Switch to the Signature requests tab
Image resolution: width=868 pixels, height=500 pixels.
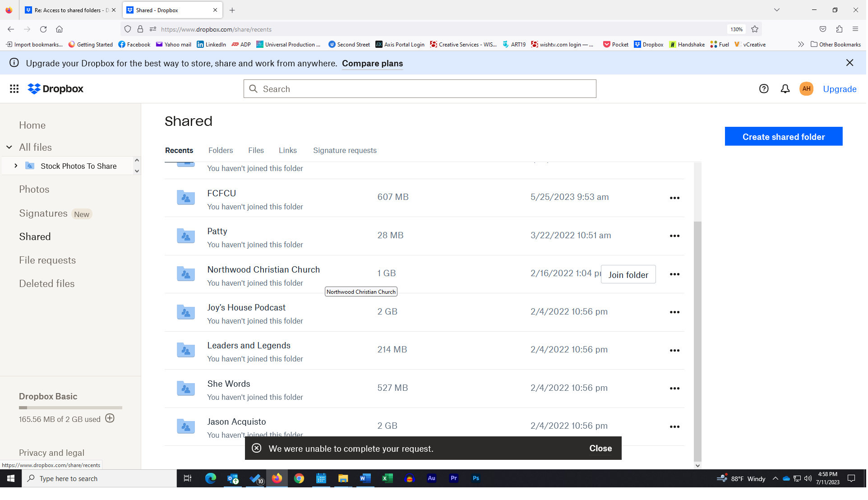point(346,151)
